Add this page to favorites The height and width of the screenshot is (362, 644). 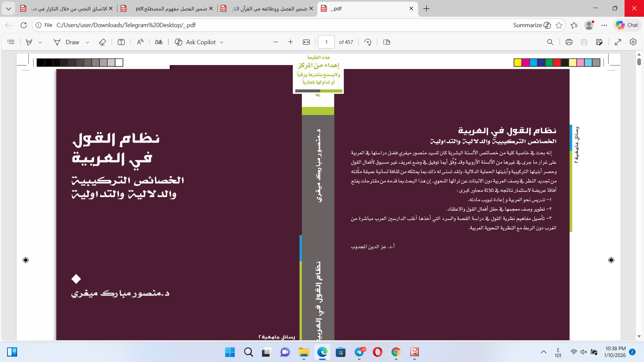559,25
